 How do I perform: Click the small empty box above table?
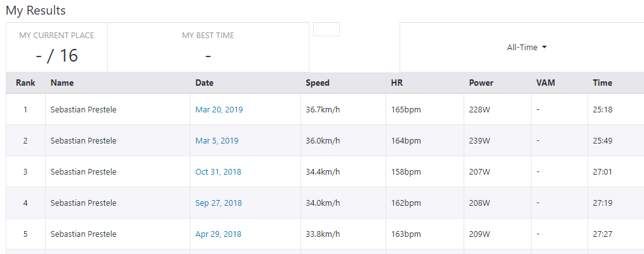(326, 29)
